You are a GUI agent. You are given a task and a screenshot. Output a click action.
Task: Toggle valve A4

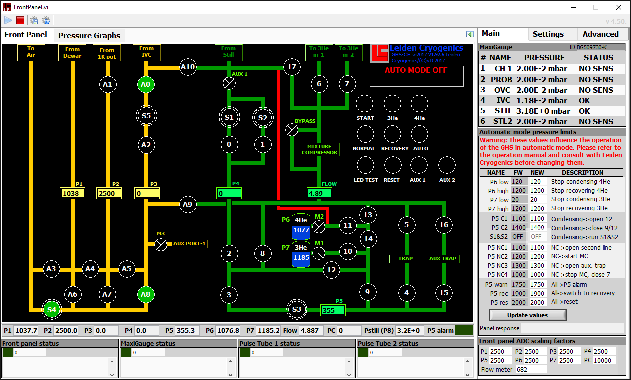pos(90,268)
